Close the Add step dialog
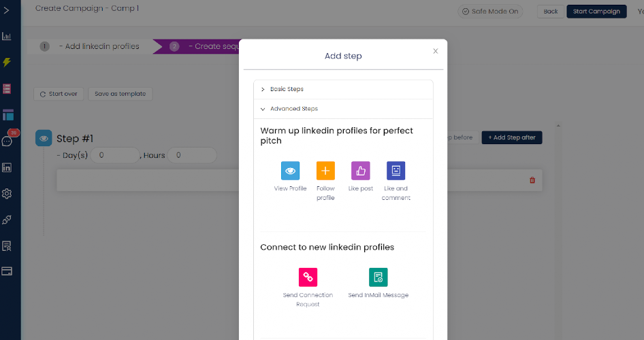 point(436,51)
